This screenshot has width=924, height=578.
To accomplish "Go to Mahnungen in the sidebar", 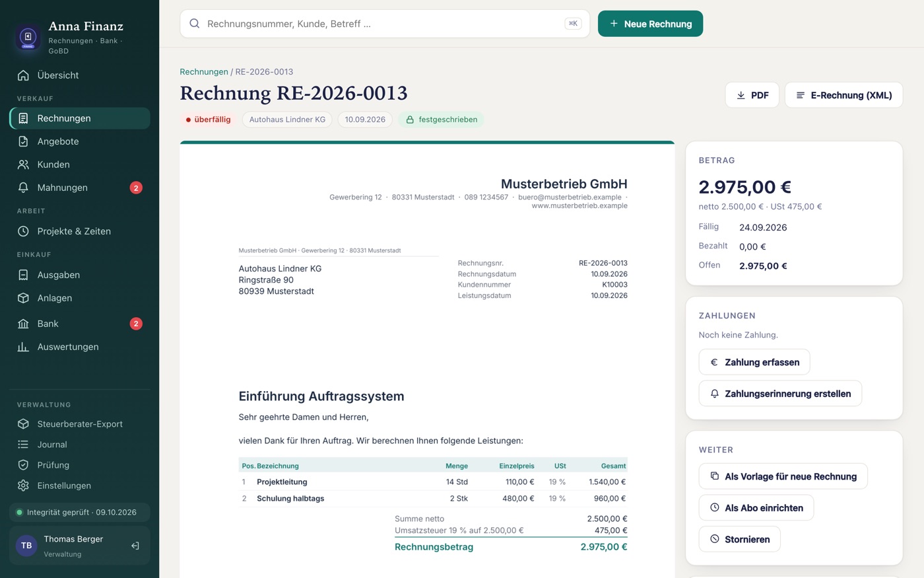I will [x=80, y=188].
